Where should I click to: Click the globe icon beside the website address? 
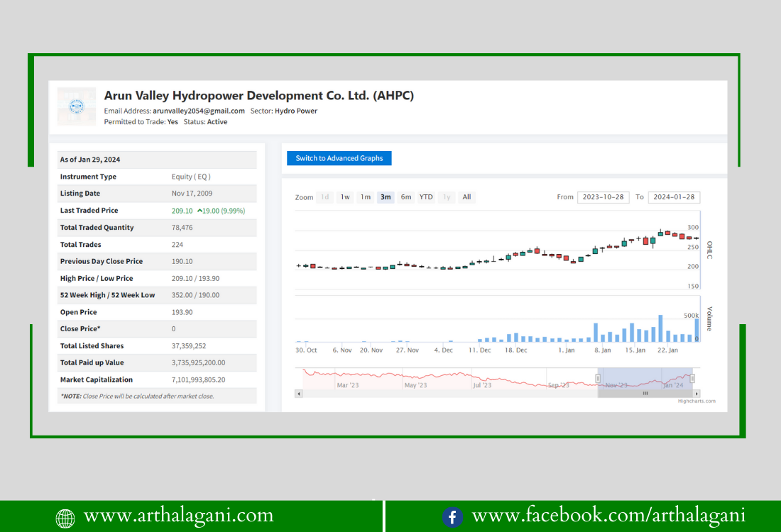[x=65, y=518]
